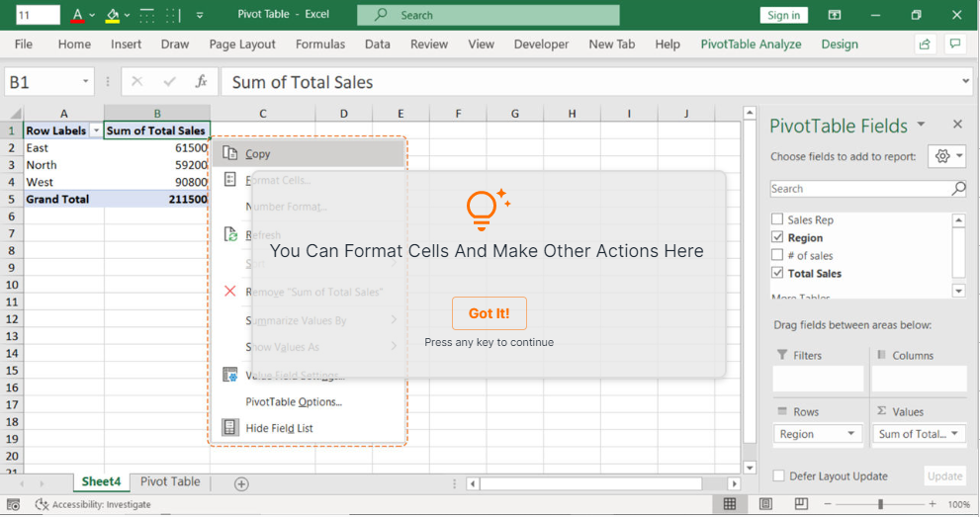Image resolution: width=980 pixels, height=517 pixels.
Task: Open the Row Labels filter dropdown
Action: tap(96, 130)
